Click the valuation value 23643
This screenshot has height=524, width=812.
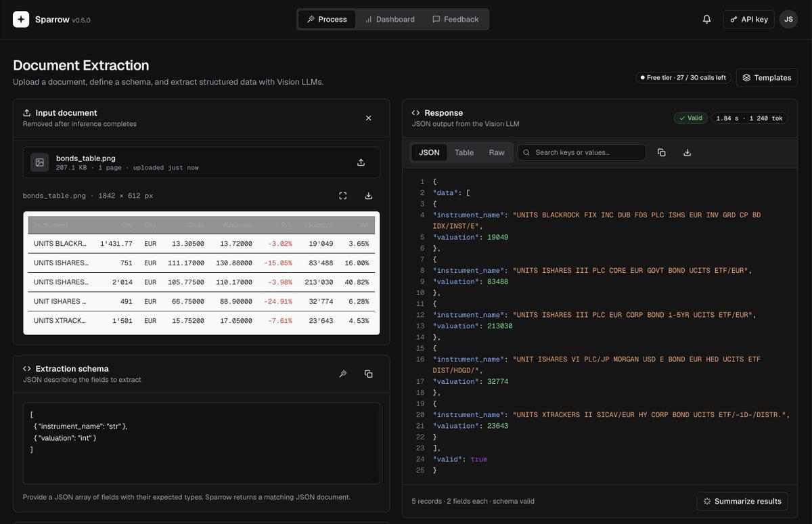[x=497, y=426]
